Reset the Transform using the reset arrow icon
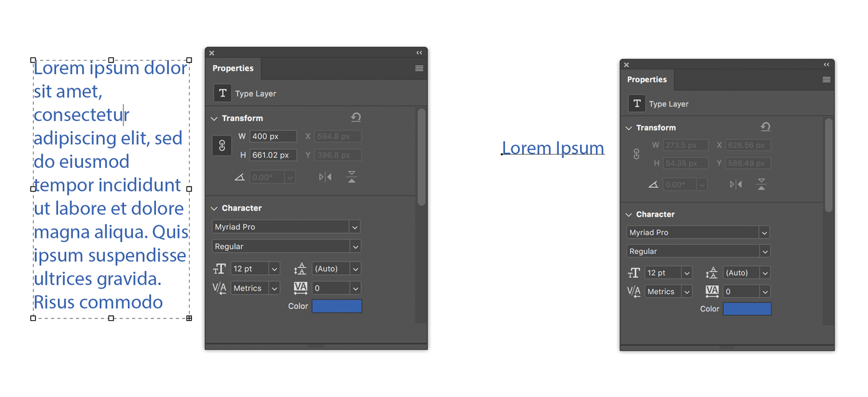The image size is (868, 397). tap(357, 117)
